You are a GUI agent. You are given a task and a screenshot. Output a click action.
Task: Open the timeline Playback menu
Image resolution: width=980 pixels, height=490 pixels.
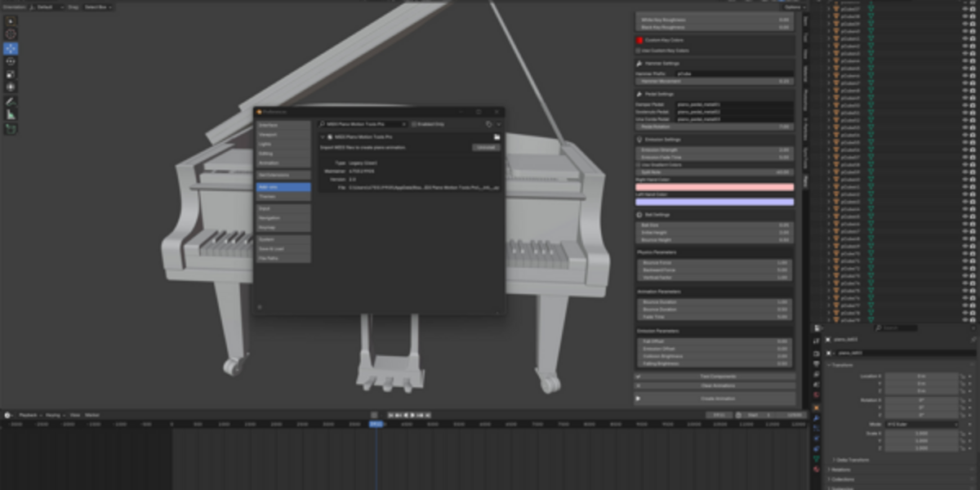[30, 415]
